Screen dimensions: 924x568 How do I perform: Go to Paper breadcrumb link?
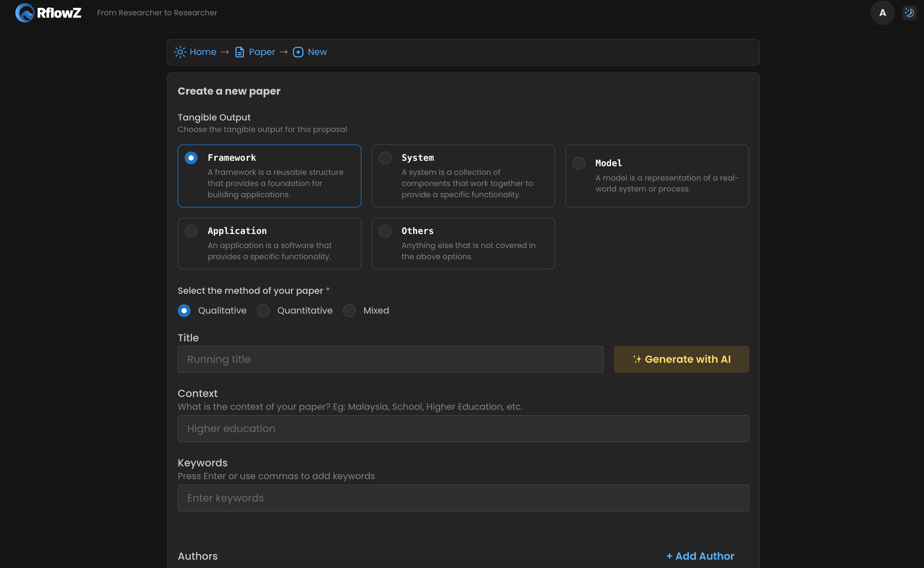(262, 52)
